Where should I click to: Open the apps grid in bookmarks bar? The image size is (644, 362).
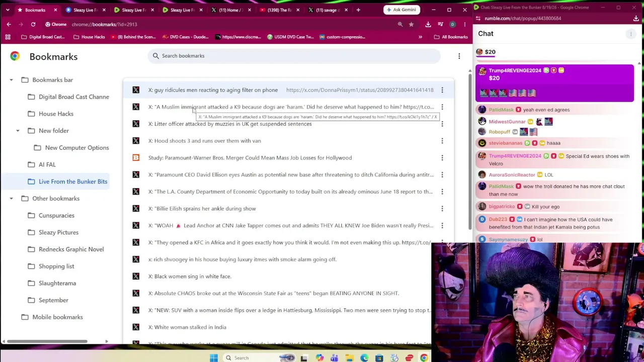[x=8, y=37]
